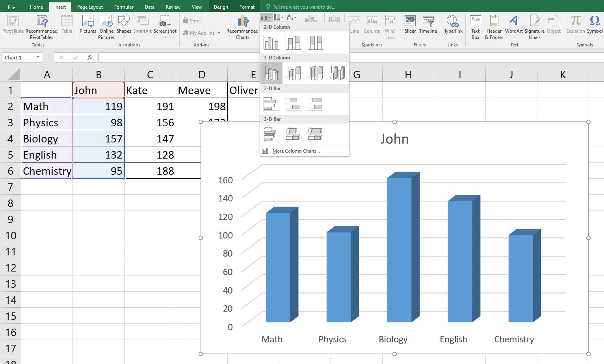
Task: Switch to the Formulas tab
Action: (x=123, y=6)
